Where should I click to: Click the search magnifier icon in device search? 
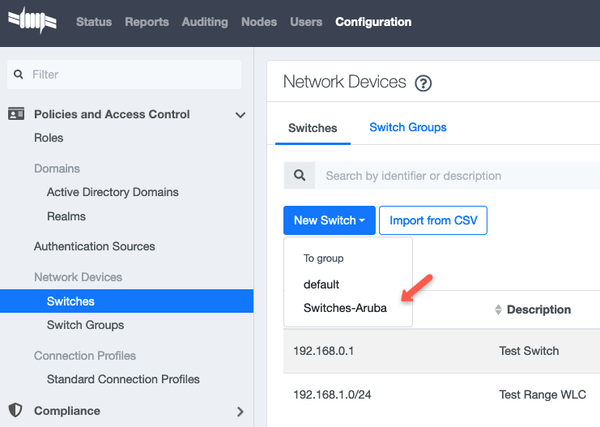pyautogui.click(x=299, y=176)
